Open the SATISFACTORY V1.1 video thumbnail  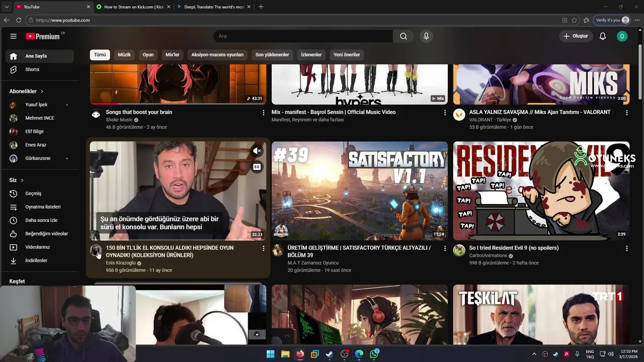point(360,191)
